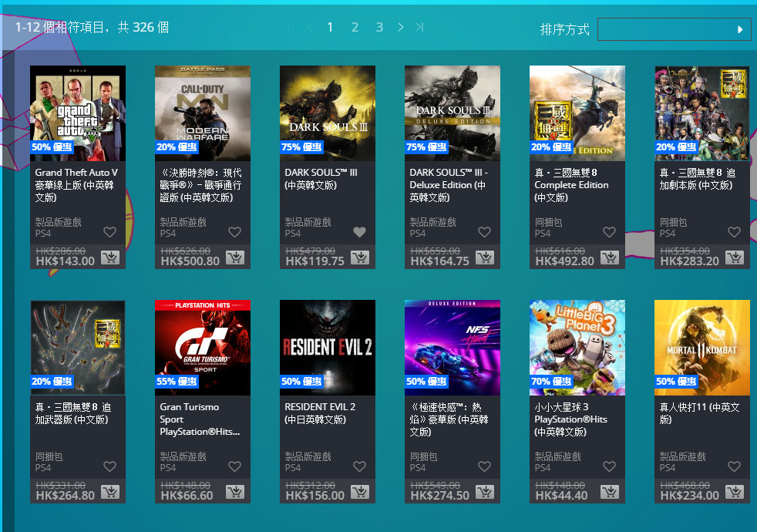Click the 50% 優惠 badge on GTA V
The height and width of the screenshot is (532, 757).
pos(52,147)
